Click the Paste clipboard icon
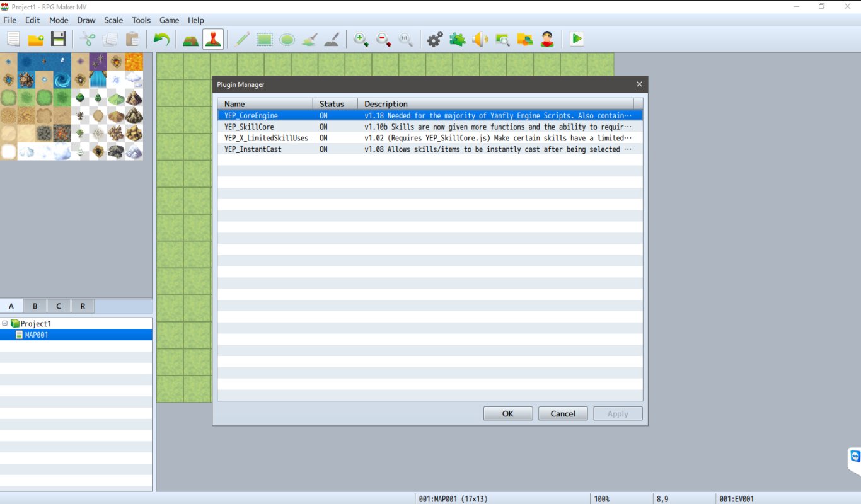861x504 pixels. pyautogui.click(x=133, y=39)
